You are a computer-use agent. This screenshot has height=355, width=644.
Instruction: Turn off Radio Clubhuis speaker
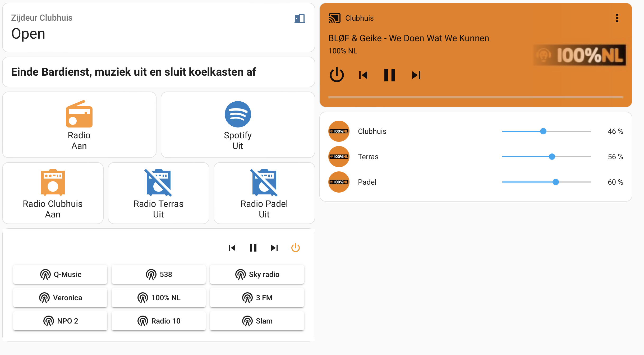coord(53,193)
